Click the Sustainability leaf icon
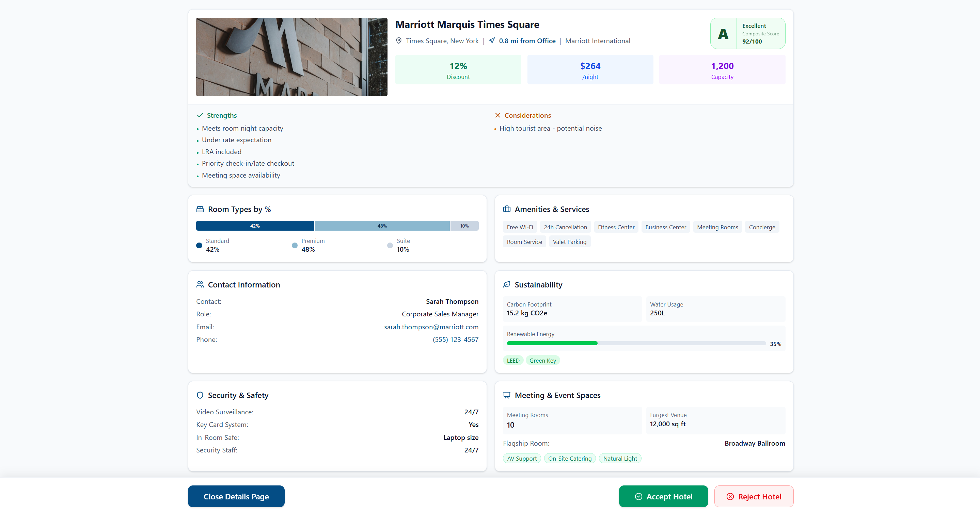The width and height of the screenshot is (980, 513). coord(507,284)
